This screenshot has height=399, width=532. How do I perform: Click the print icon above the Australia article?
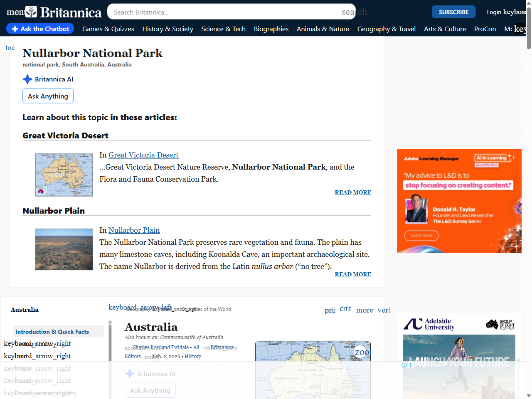click(330, 310)
